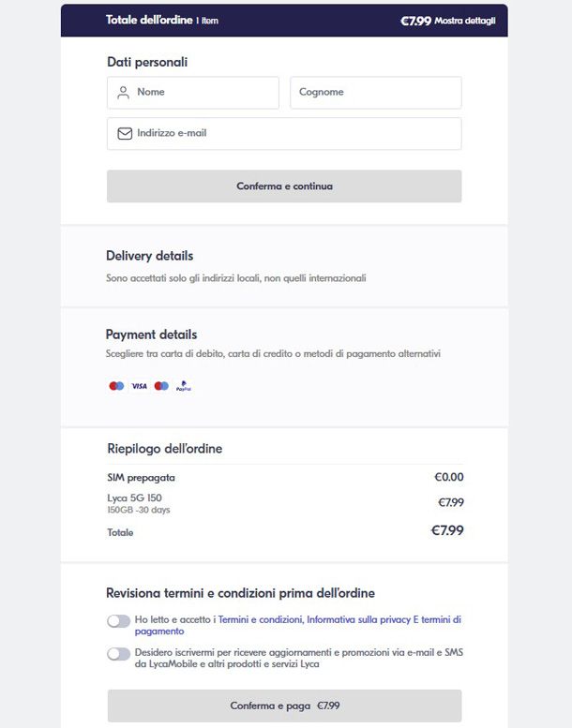Focus the Nome input field
Screen dimensions: 572x728
coord(193,93)
